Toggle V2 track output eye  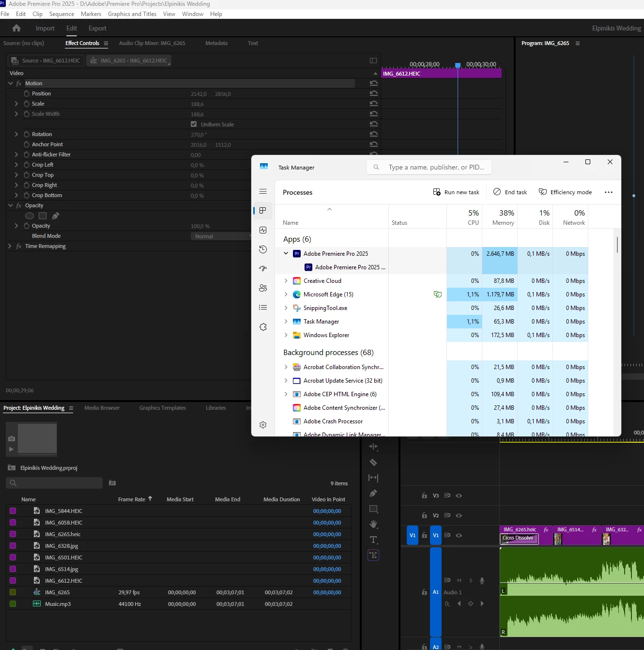tap(459, 515)
